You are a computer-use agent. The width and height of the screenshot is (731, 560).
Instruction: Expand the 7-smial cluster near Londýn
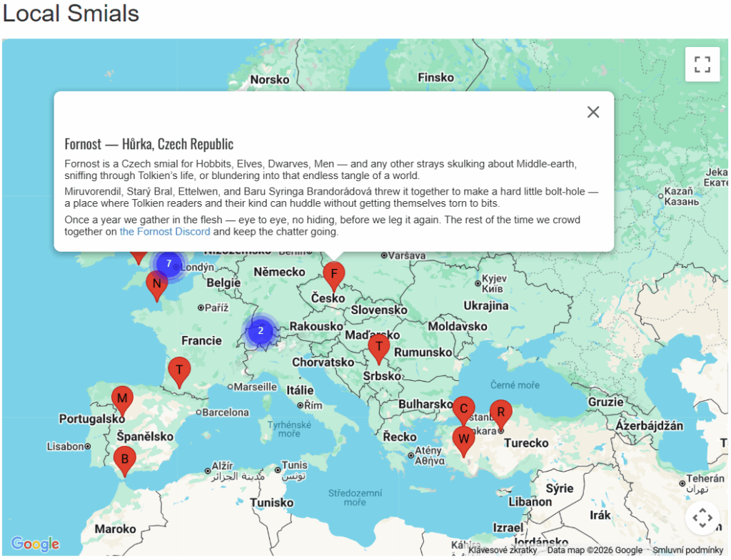(169, 264)
